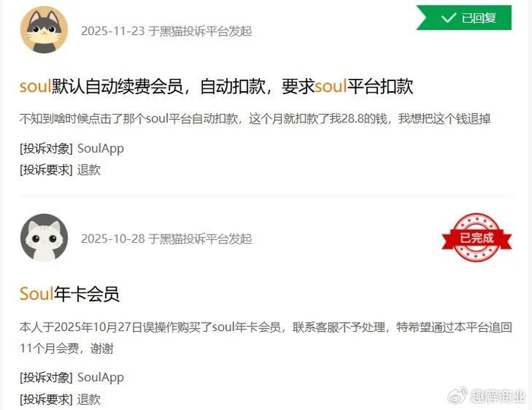The height and width of the screenshot is (410, 532).
Task: Click the 2025-10-28 complaint date text
Action: [113, 239]
